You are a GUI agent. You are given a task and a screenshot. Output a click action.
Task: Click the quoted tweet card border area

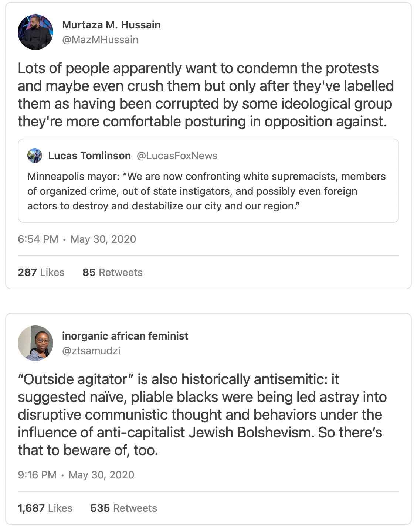click(208, 181)
